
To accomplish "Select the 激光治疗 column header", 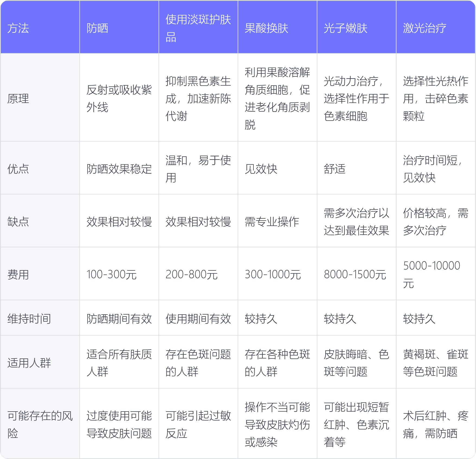I will coord(424,28).
